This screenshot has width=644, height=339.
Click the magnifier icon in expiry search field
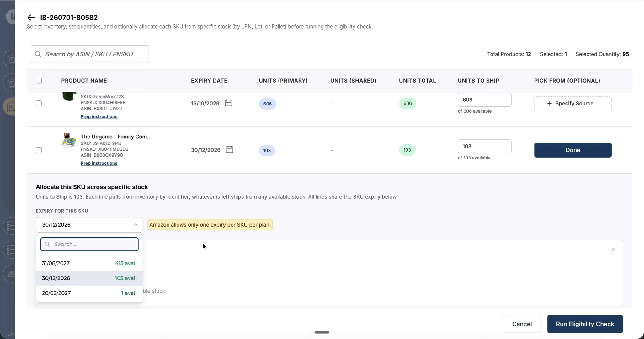point(47,244)
